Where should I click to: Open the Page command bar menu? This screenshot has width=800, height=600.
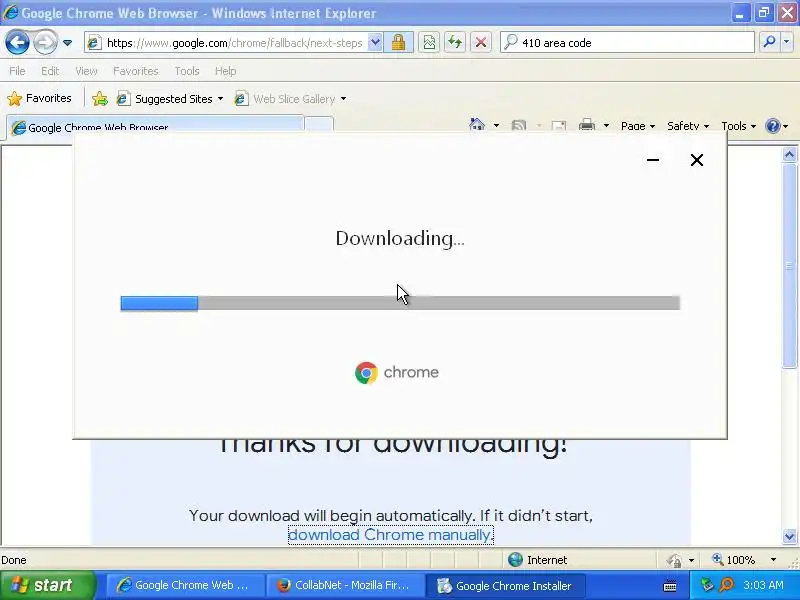coord(638,126)
